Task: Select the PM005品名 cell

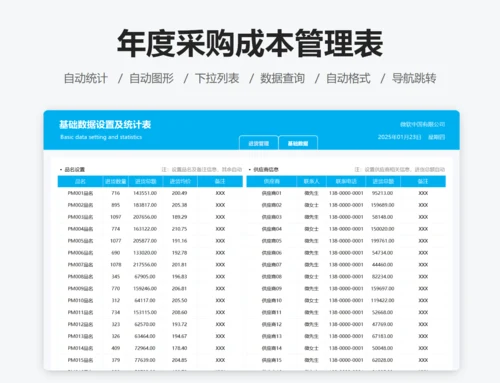Action: (x=80, y=241)
